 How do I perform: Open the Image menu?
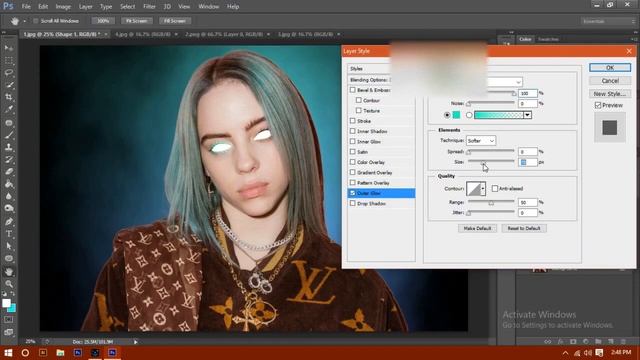coord(63,7)
